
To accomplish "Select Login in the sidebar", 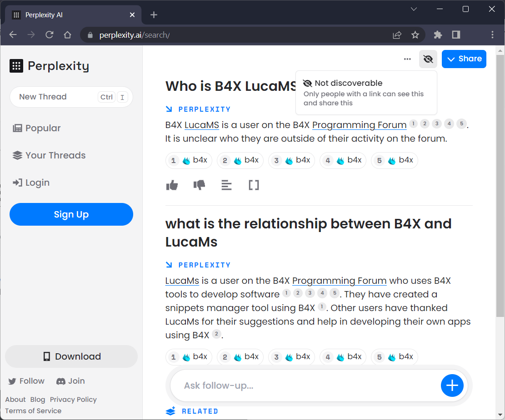I will coord(31,183).
